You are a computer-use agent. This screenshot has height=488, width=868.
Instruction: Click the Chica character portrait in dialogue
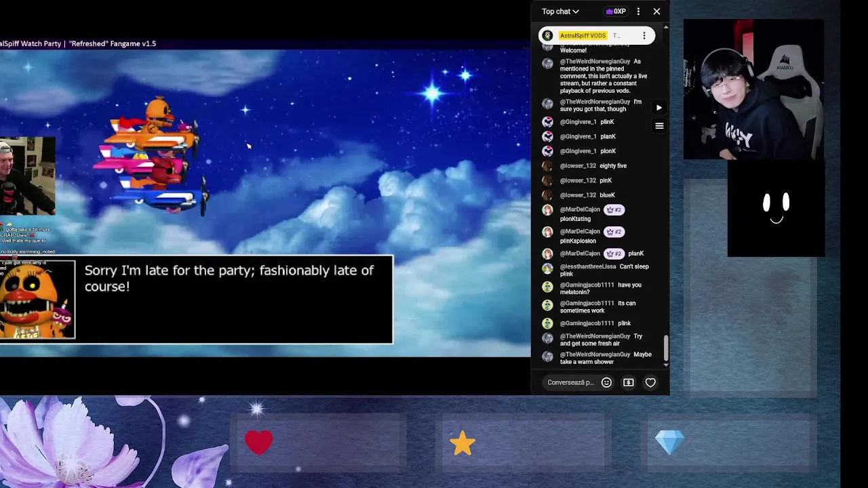point(37,300)
